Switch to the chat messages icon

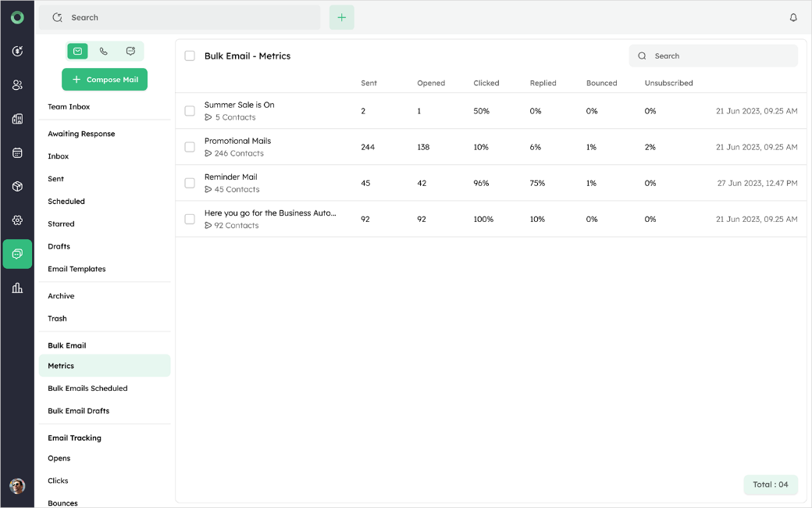tap(130, 51)
